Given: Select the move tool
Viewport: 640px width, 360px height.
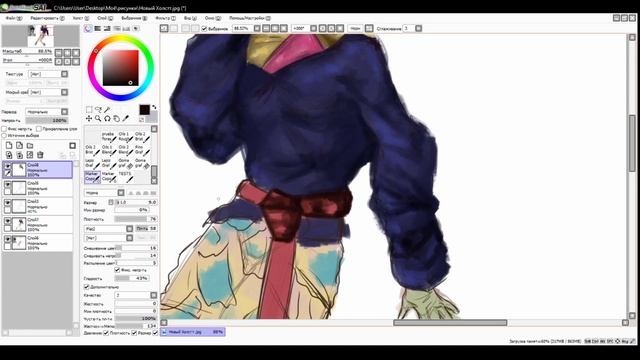Looking at the screenshot, I should coord(89,118).
